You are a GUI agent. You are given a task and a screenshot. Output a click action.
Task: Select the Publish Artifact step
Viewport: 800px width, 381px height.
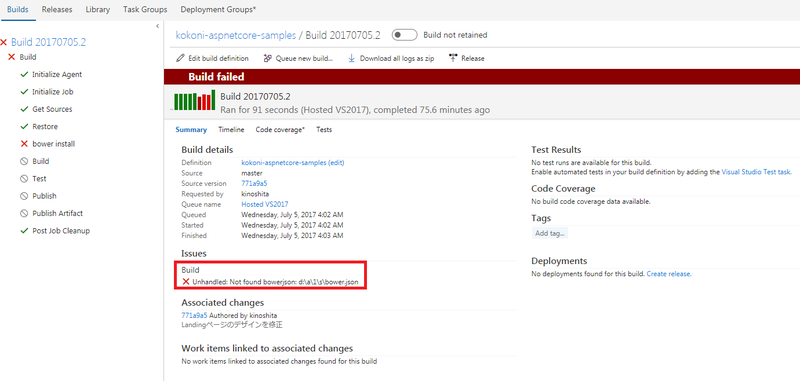tap(58, 213)
